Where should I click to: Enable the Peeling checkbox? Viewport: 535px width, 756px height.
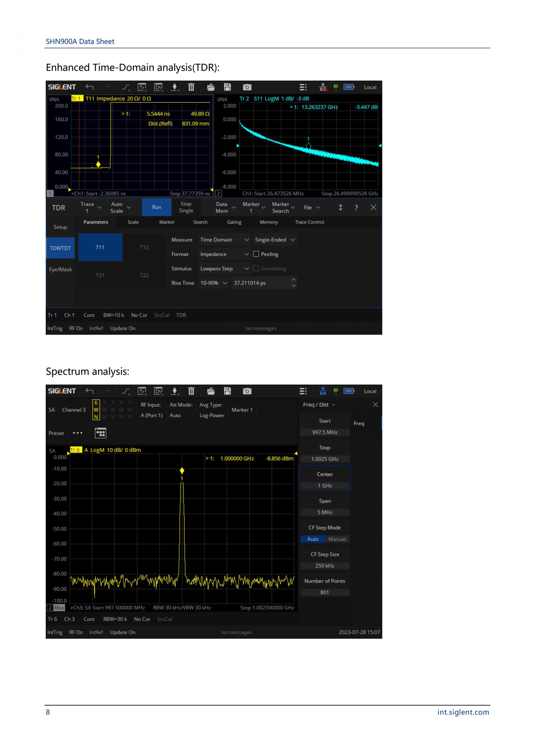(256, 254)
